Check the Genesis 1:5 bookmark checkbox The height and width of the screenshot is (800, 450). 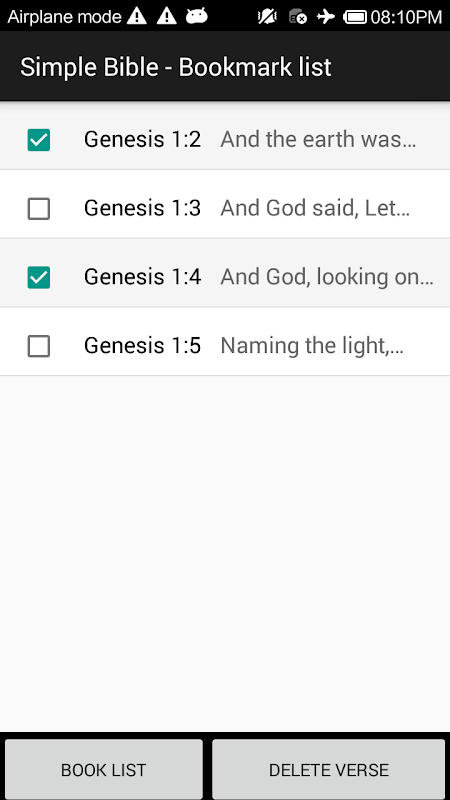coord(39,346)
